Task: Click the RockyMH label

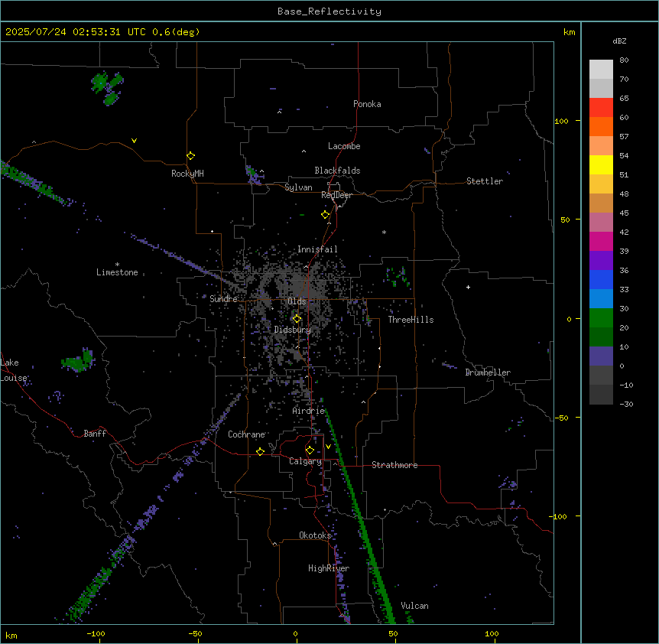Action: click(187, 174)
